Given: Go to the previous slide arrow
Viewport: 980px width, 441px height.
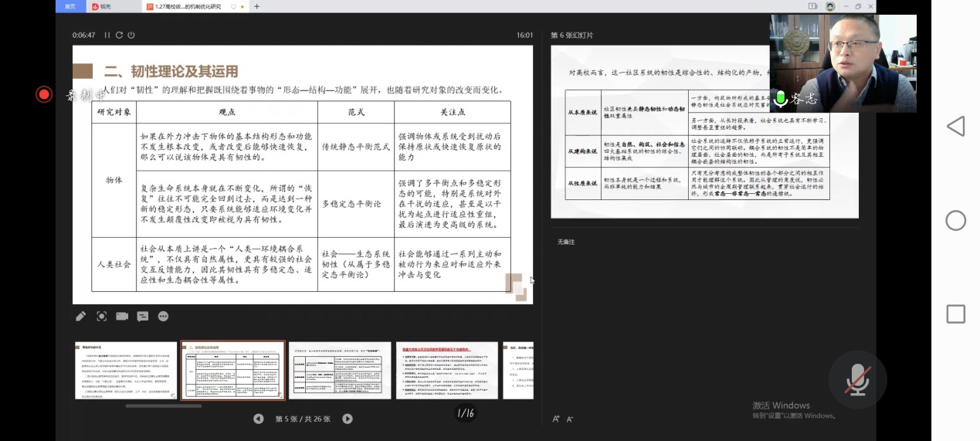Looking at the screenshot, I should (x=259, y=419).
